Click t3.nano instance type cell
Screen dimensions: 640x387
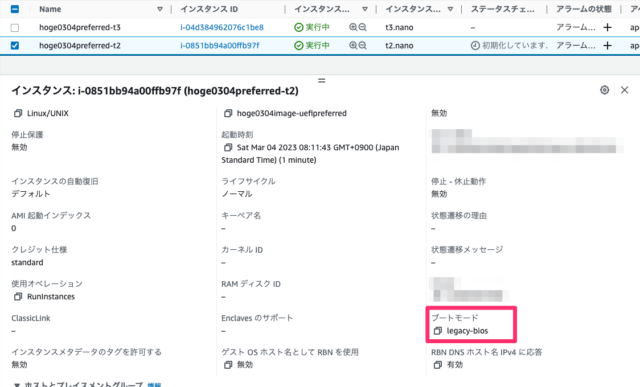tap(399, 27)
